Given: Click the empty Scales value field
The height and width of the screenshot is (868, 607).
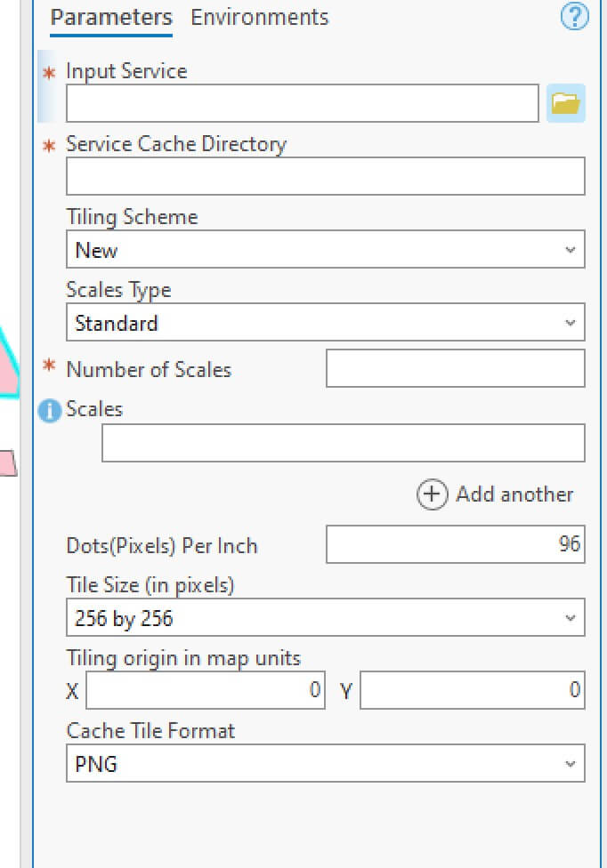Looking at the screenshot, I should pos(343,443).
